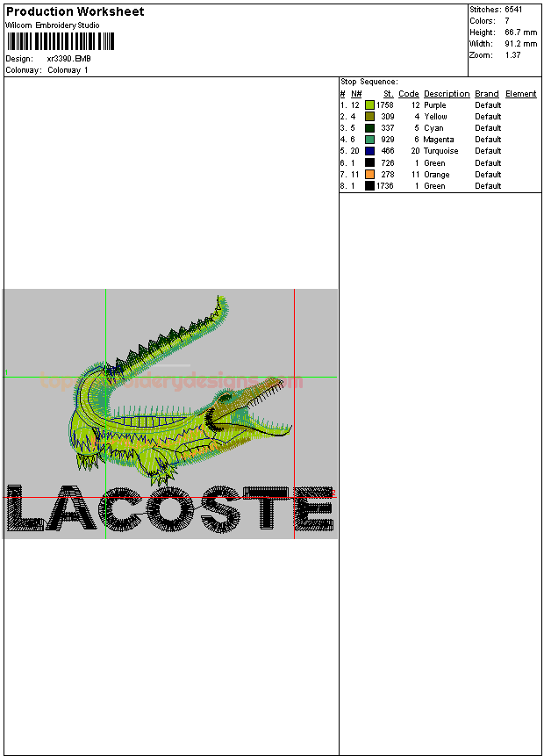Screen dimensions: 544x756
Task: Click the Height value 66.7 mm
Action: coord(521,32)
